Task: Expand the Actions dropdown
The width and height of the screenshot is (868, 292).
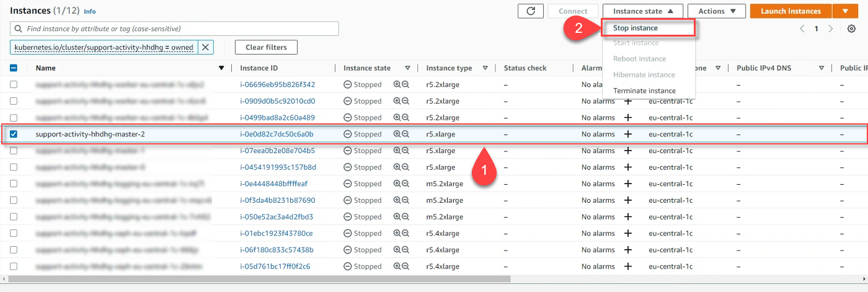Action: click(x=716, y=11)
